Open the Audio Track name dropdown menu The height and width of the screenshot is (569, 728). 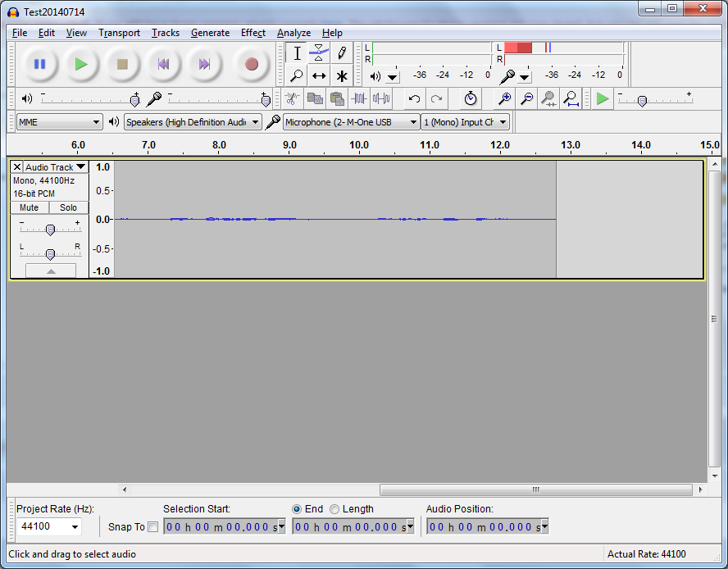56,166
